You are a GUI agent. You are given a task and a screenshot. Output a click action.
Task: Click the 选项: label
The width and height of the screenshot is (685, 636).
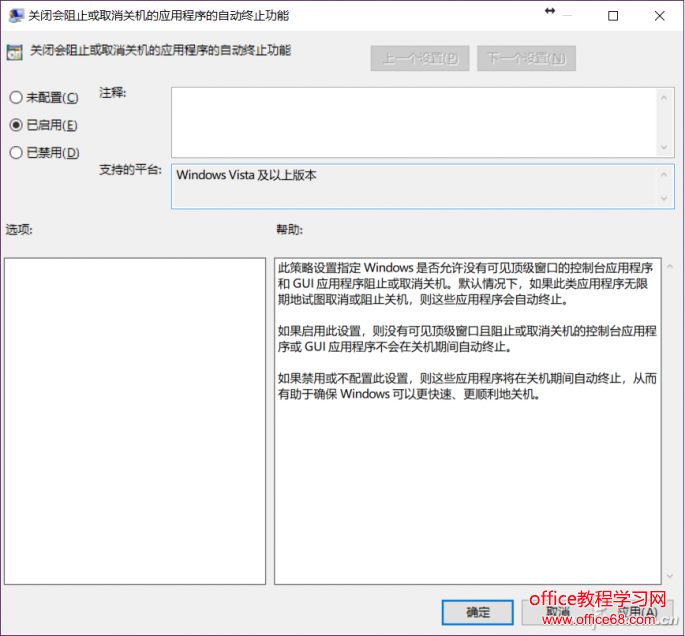[x=19, y=229]
